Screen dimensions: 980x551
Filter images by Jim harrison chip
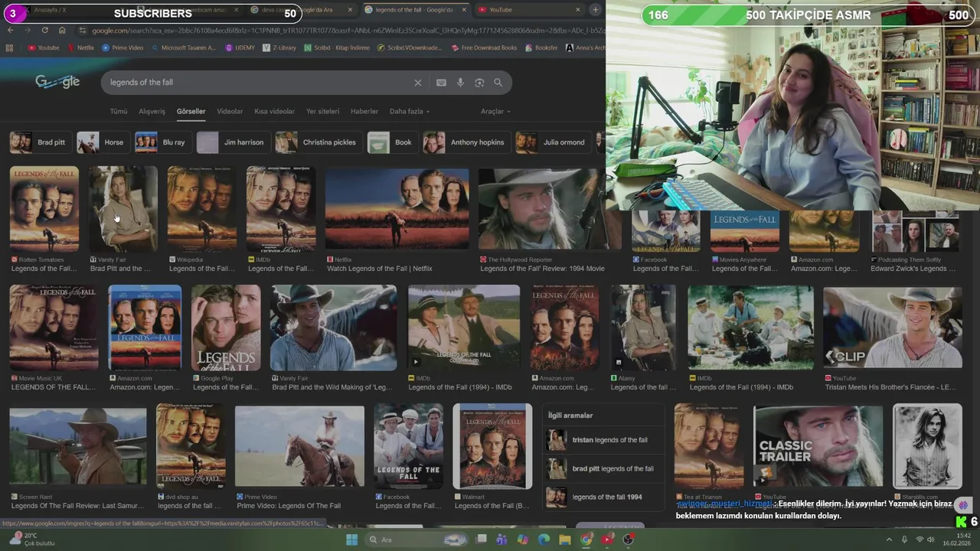pos(233,142)
